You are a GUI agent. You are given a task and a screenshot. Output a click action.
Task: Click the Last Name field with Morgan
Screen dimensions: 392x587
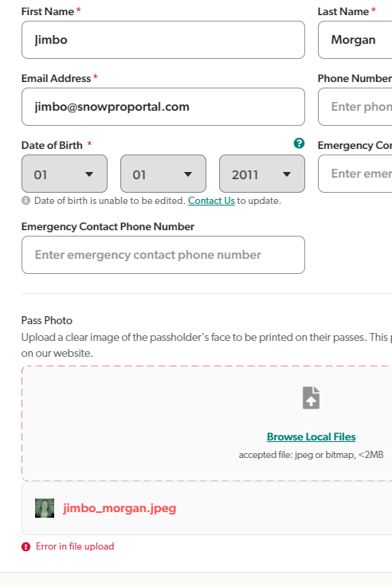[355, 40]
